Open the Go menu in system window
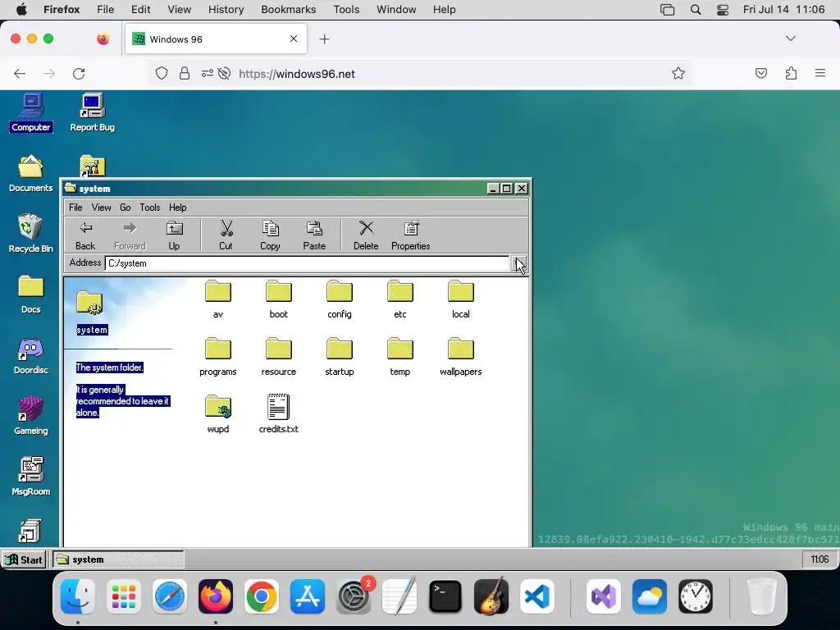 [x=126, y=208]
